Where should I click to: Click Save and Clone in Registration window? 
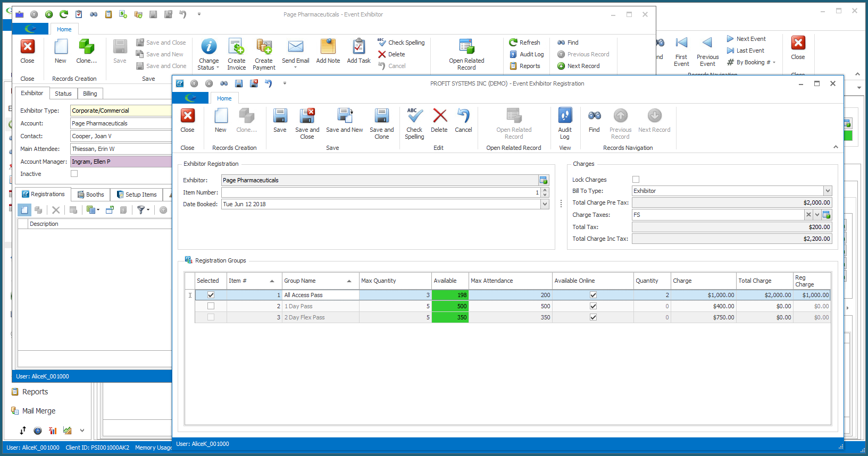(x=381, y=124)
